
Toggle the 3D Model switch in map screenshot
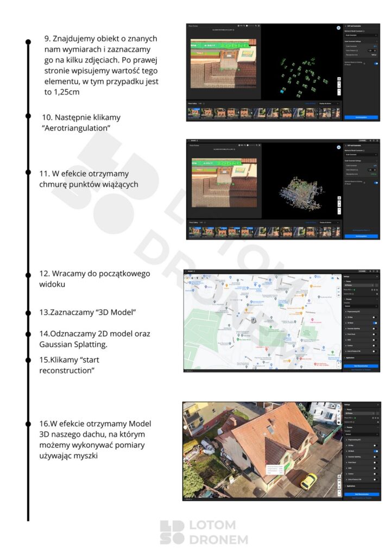375,323
